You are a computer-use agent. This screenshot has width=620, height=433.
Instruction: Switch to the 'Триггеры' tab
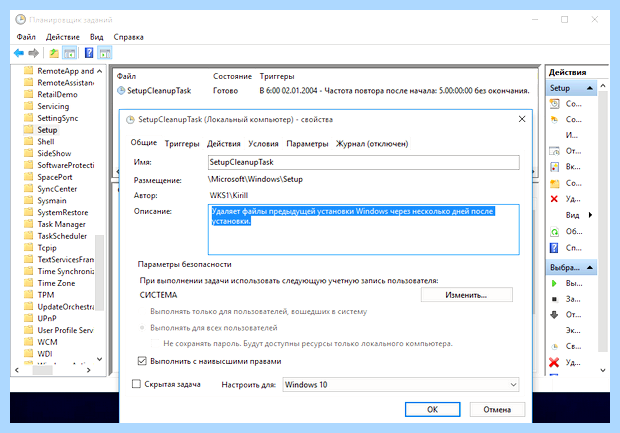click(182, 144)
